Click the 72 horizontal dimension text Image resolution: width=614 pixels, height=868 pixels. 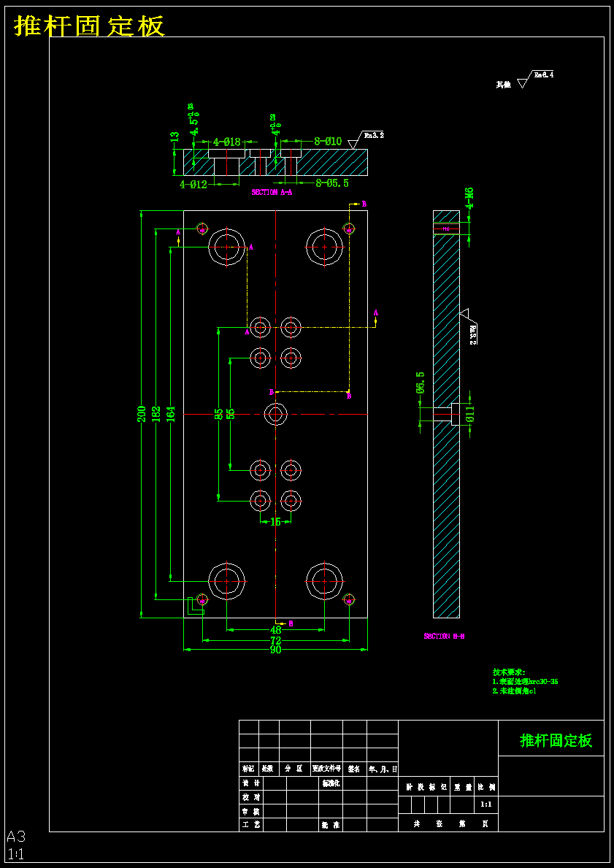(x=276, y=640)
